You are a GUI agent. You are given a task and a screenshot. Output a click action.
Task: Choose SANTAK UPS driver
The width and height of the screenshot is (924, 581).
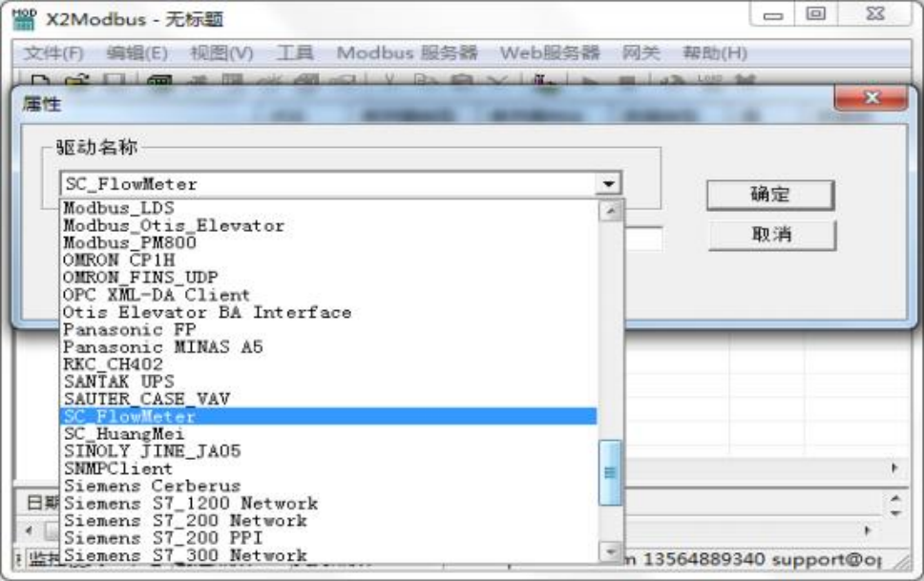pos(328,382)
